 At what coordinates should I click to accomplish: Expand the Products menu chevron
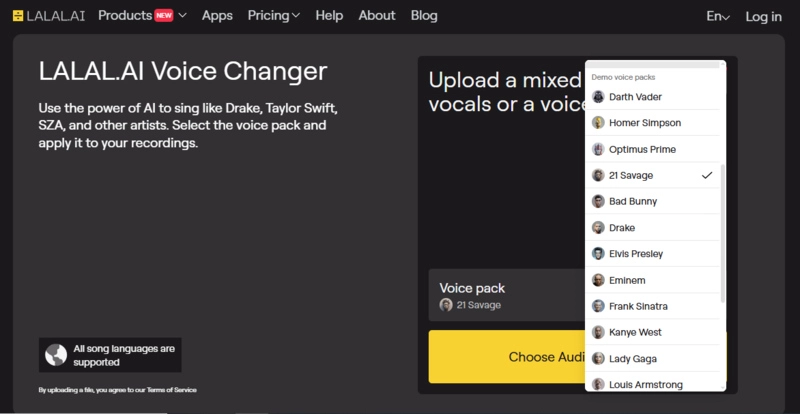[183, 16]
